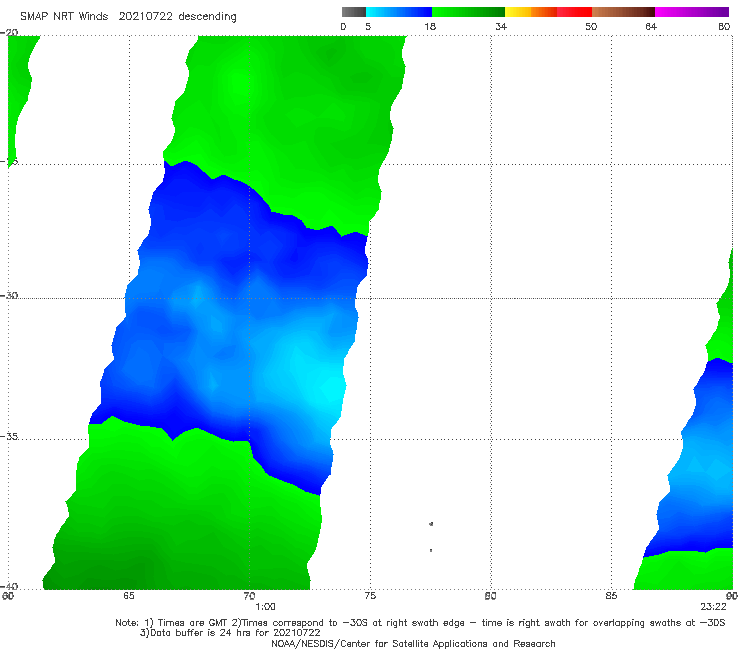
Task: Click the green segment of the color bar
Action: click(x=468, y=12)
